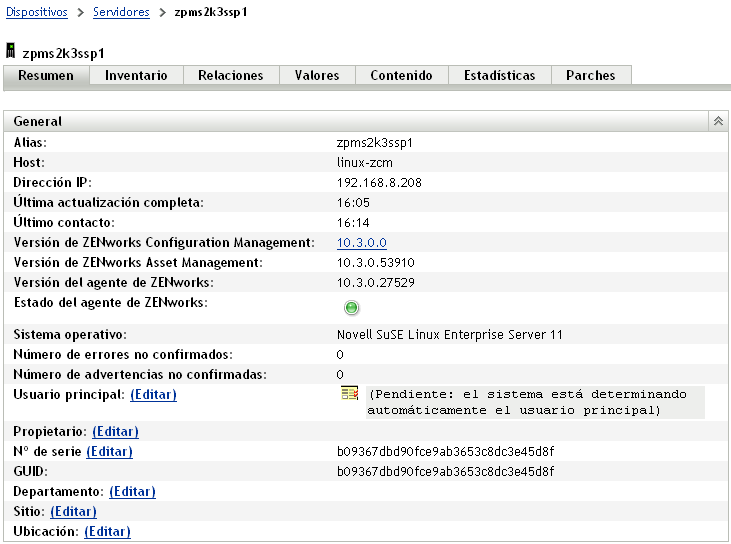
Task: Open the 10.3.0.0 version link
Action: click(x=361, y=243)
